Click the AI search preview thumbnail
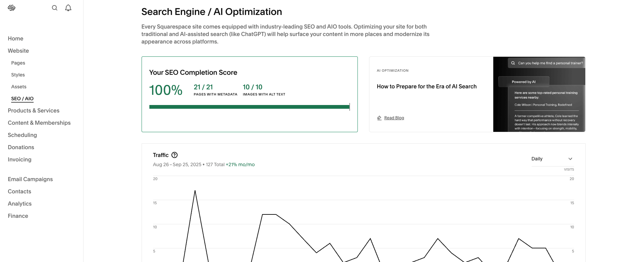Screen dimensions: 644x262 tap(539, 94)
